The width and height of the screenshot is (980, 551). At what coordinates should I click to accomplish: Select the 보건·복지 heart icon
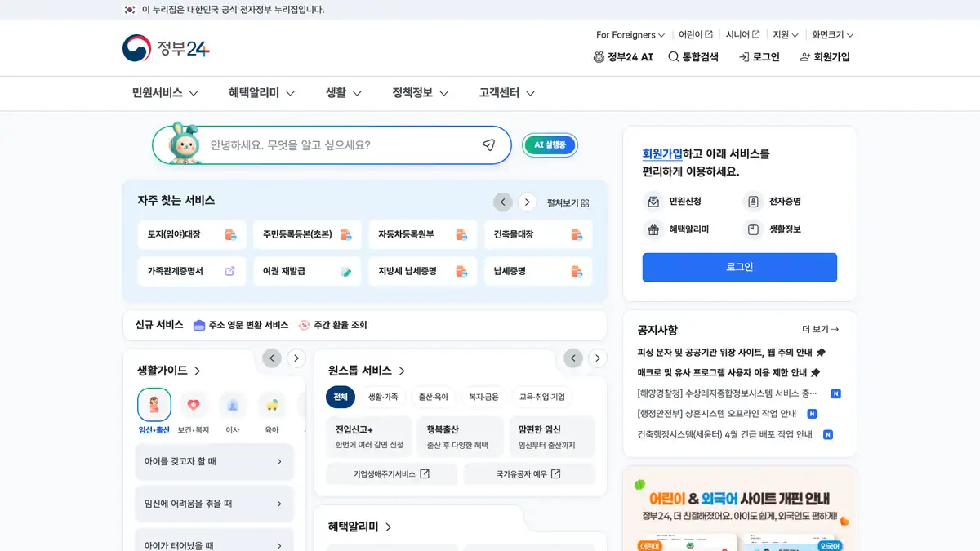pyautogui.click(x=194, y=405)
